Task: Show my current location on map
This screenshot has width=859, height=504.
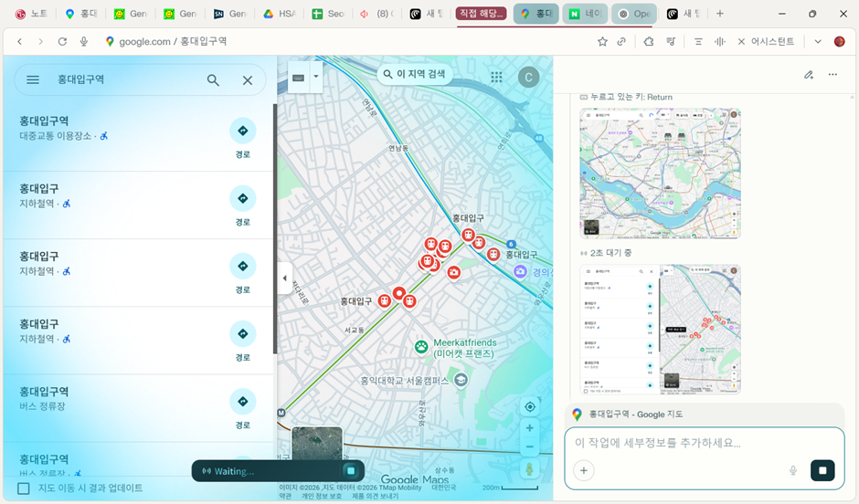Action: tap(530, 406)
